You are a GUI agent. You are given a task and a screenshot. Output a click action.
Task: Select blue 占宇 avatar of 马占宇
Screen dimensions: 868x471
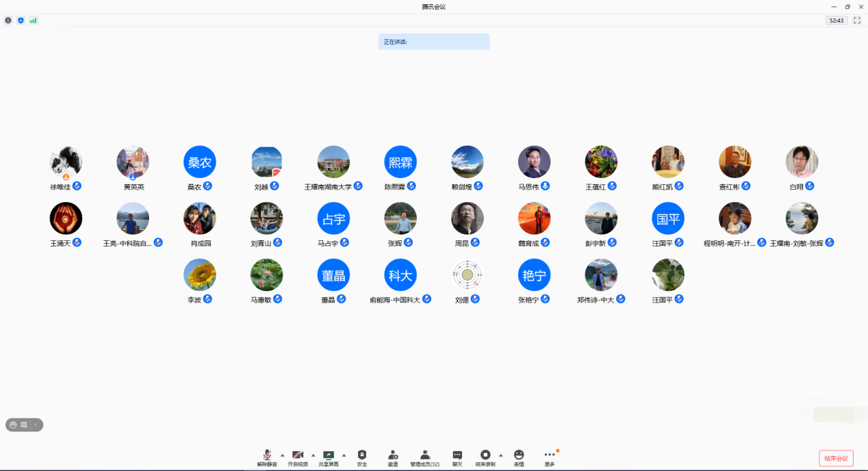point(333,218)
